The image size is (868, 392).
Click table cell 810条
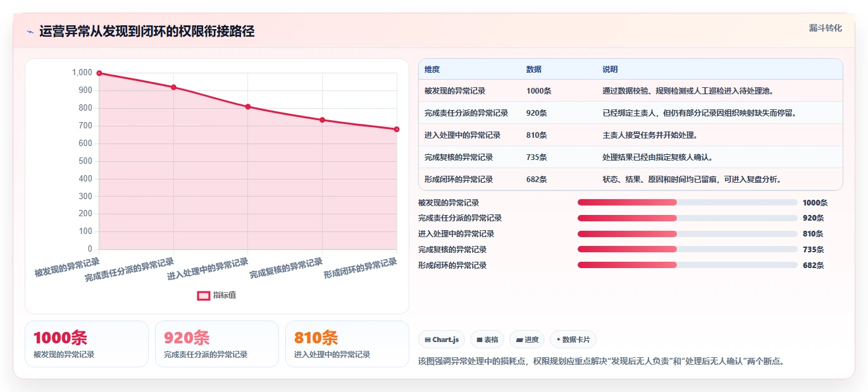[536, 135]
